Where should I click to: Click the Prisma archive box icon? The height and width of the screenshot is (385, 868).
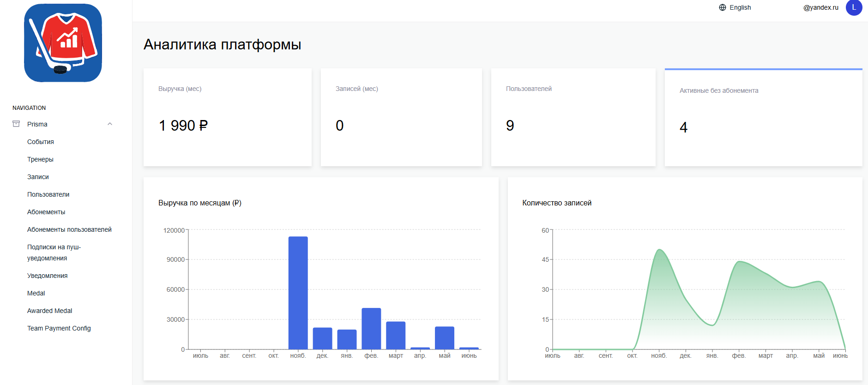(x=16, y=124)
